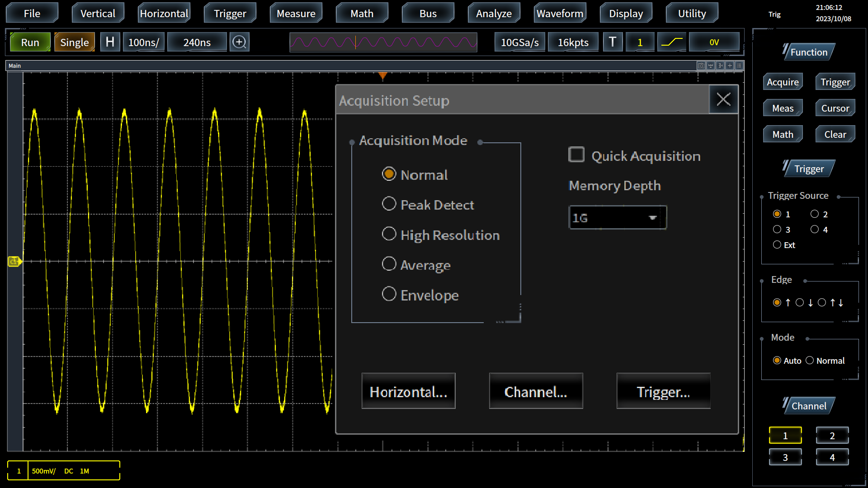Click the rising edge trigger slope icon

pos(672,42)
